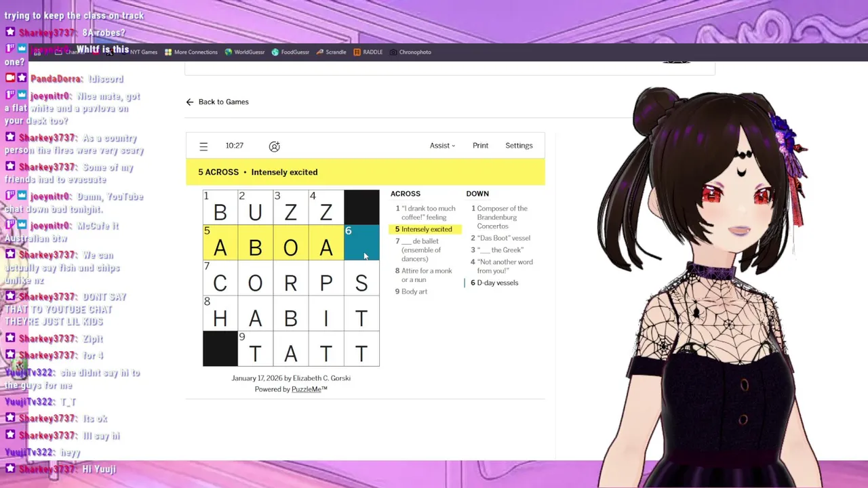Open the RADDLE bookmark
This screenshot has width=868, height=488.
(x=368, y=52)
